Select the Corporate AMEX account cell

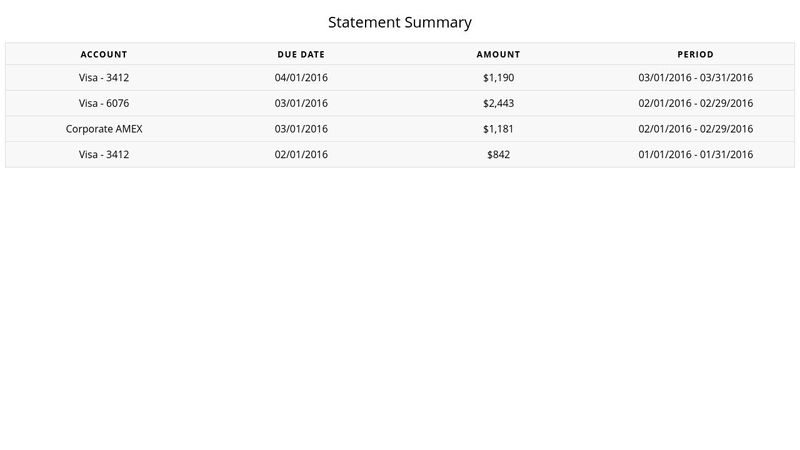point(104,129)
